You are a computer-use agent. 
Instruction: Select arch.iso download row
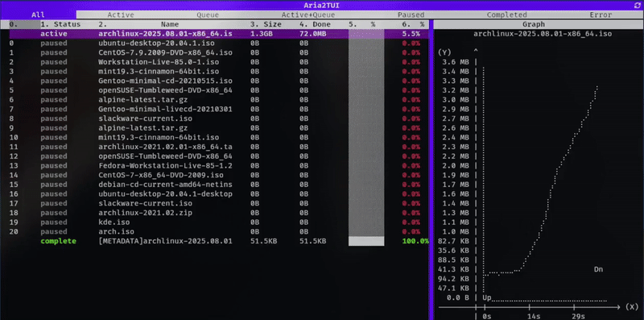218,232
